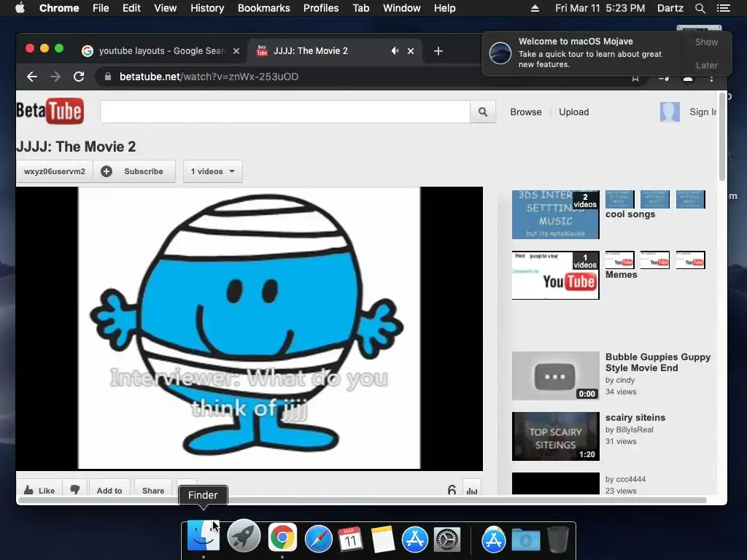
Task: Click the search magnifier button on BetaTube
Action: pos(483,112)
